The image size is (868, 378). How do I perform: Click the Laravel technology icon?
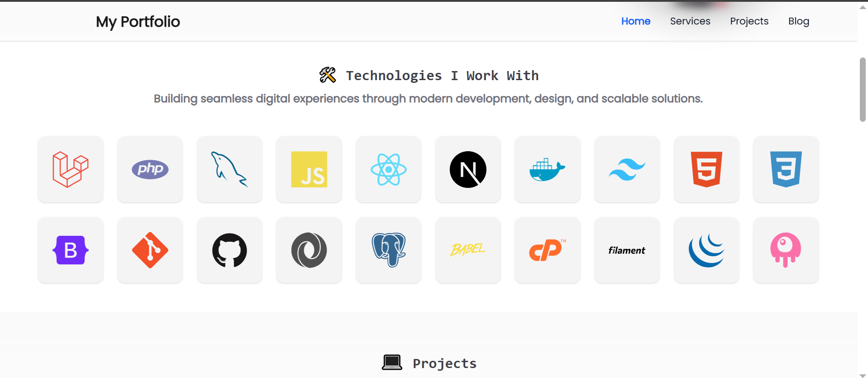coord(71,169)
